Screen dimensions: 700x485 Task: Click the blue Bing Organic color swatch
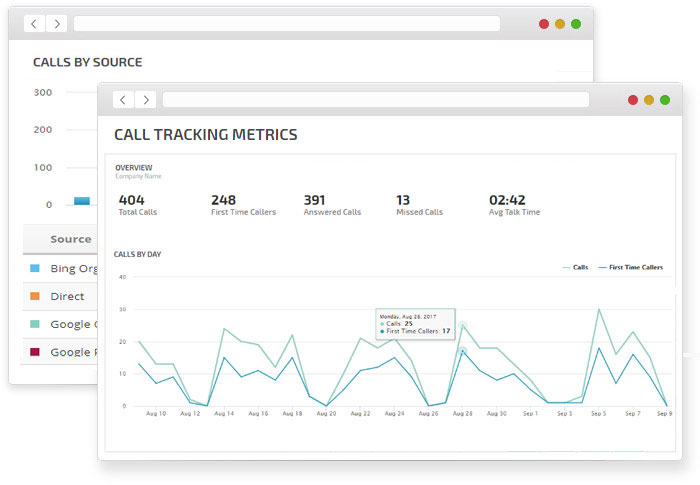point(35,269)
